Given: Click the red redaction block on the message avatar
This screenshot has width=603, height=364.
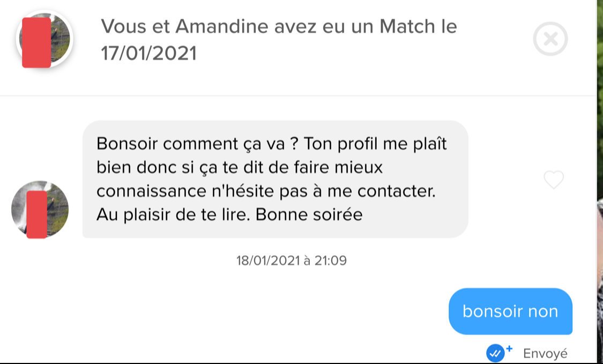Looking at the screenshot, I should click(36, 214).
